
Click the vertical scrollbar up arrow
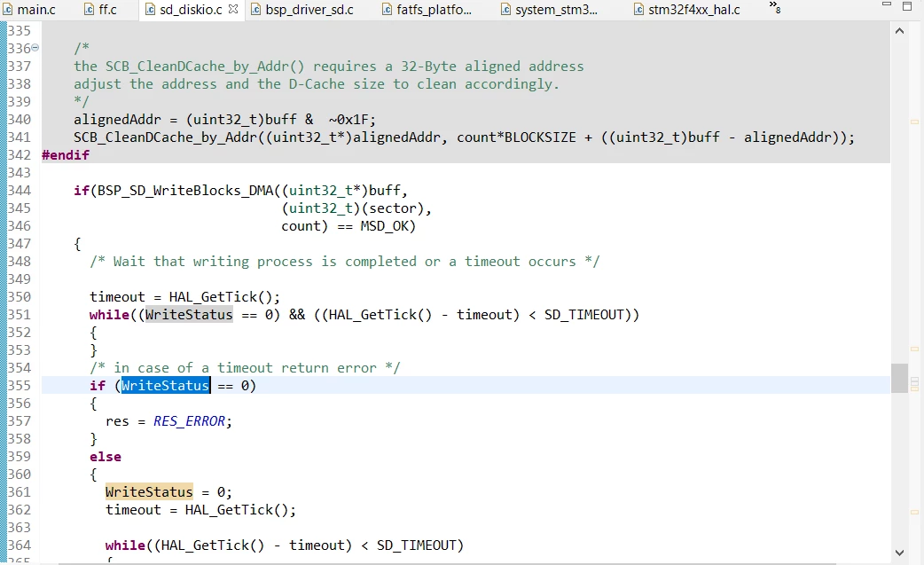click(x=899, y=31)
